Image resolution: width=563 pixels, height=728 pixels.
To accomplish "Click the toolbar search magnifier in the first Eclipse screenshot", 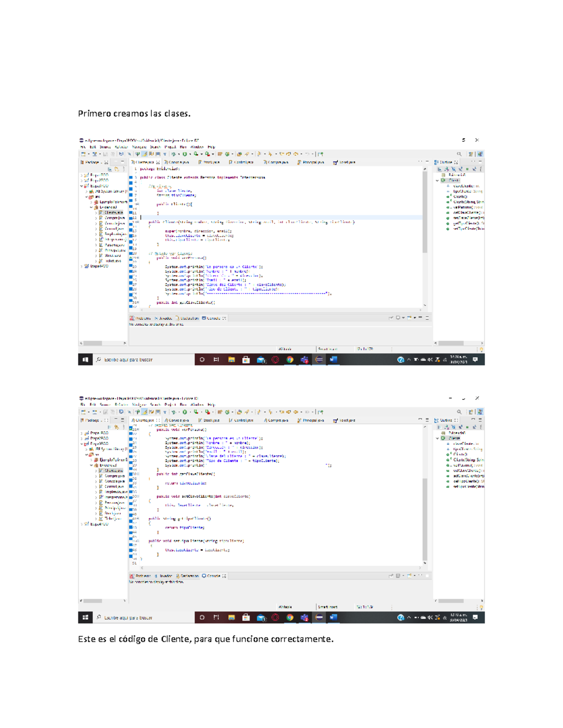I will point(459,154).
